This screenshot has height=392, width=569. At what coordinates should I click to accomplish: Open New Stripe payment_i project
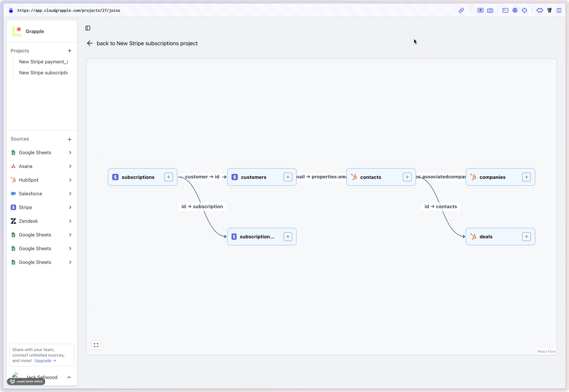click(x=44, y=62)
